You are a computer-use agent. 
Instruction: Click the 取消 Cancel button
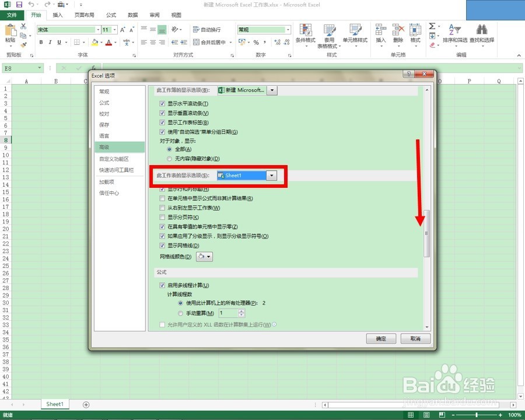pos(415,338)
